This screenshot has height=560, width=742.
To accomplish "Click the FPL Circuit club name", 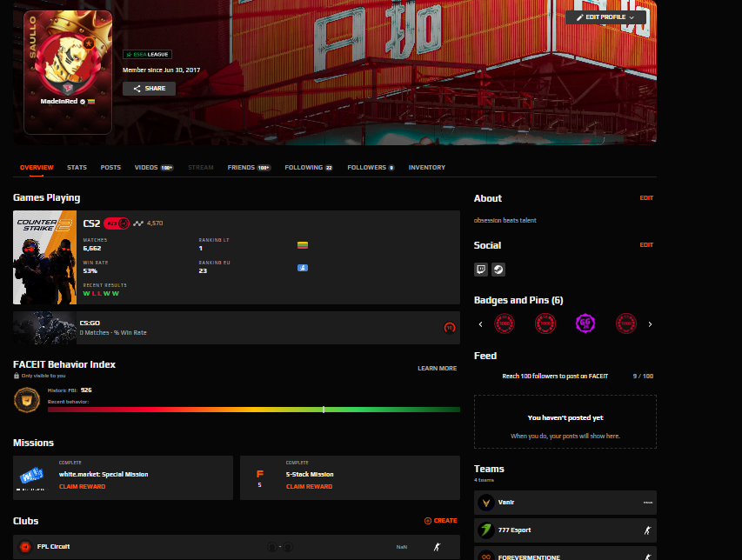I will [53, 547].
